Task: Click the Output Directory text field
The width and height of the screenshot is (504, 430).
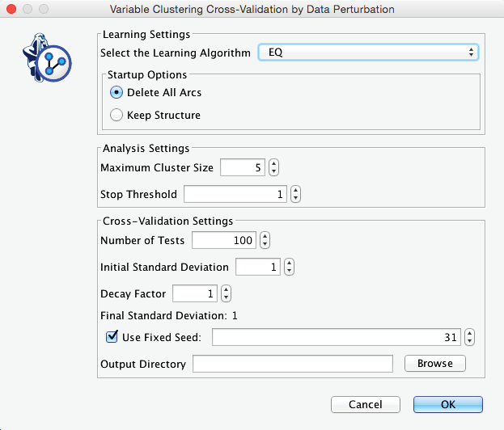Action: [292, 364]
